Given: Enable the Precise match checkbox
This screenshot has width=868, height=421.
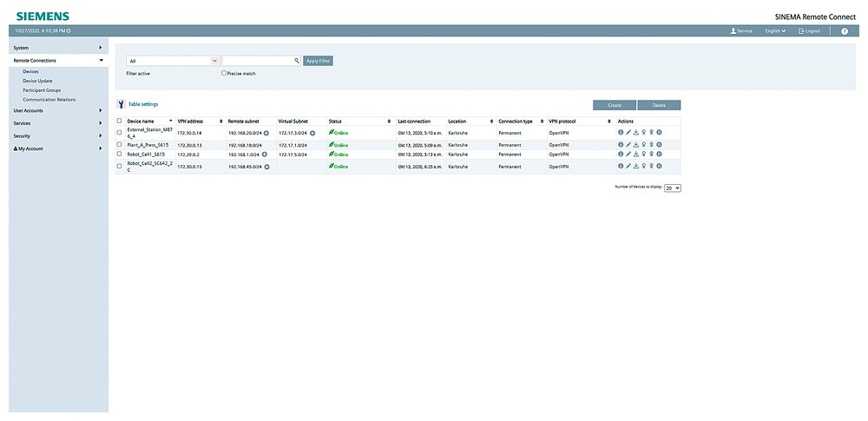Looking at the screenshot, I should (224, 73).
